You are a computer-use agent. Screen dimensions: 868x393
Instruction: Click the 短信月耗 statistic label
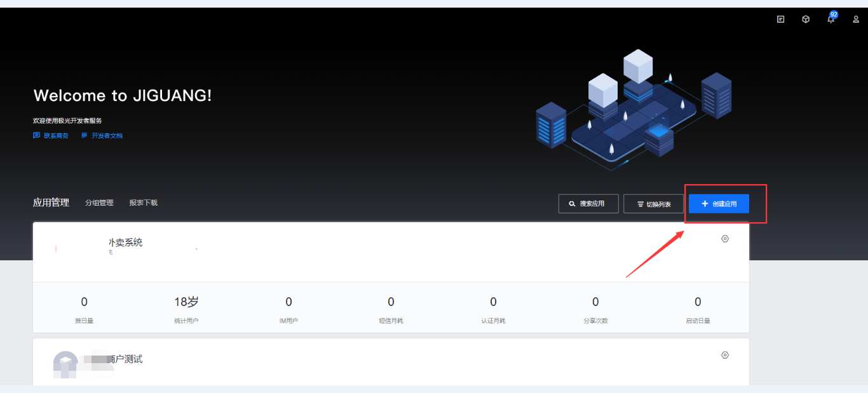click(x=391, y=321)
